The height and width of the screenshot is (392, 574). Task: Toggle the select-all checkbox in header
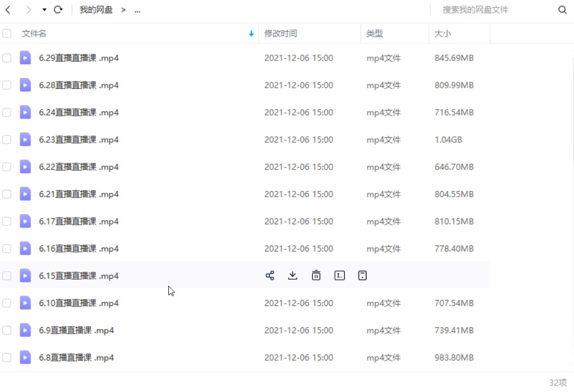pos(7,33)
